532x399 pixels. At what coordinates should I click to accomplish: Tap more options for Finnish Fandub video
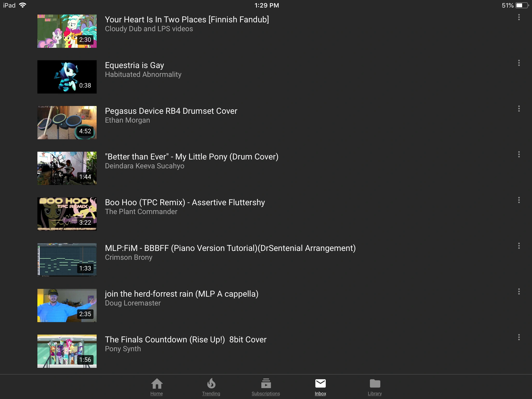tap(519, 17)
